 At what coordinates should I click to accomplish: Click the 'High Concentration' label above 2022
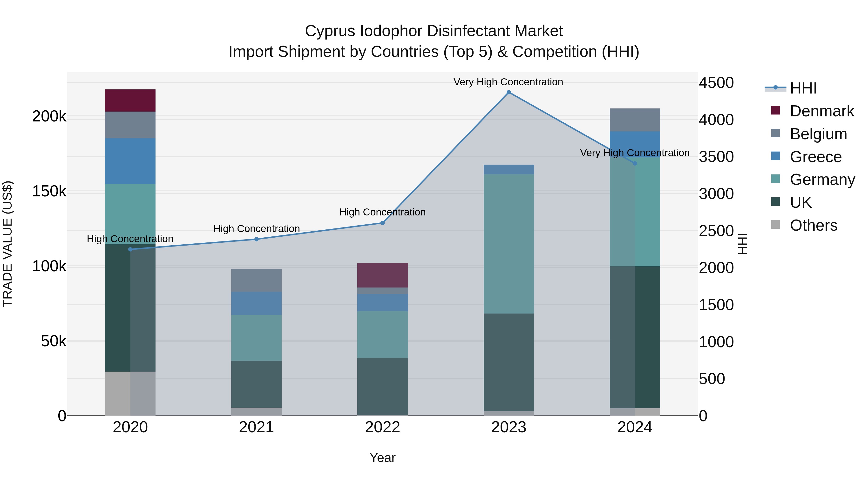[x=382, y=212]
